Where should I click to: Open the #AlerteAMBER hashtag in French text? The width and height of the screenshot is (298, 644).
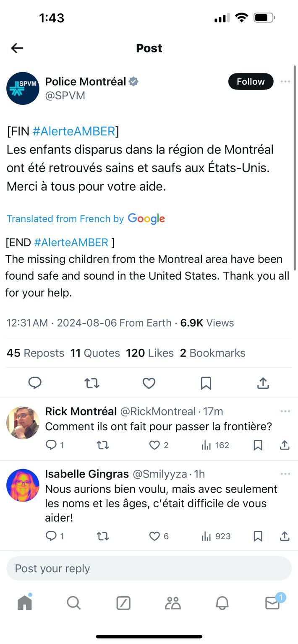(x=74, y=131)
